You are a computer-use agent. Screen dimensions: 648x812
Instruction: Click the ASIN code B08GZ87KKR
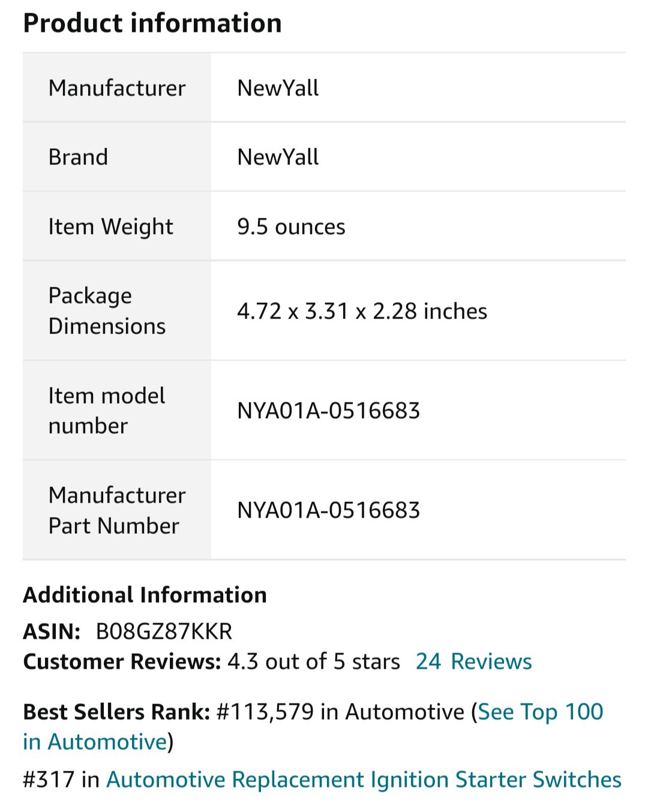(x=164, y=631)
